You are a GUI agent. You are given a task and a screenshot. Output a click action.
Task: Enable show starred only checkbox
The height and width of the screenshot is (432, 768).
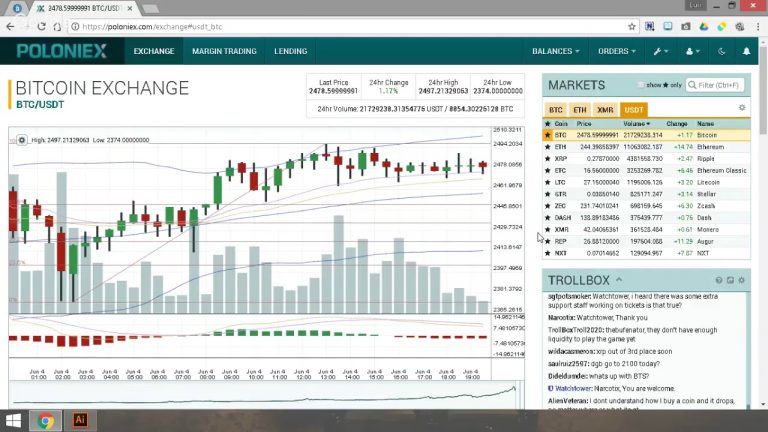click(641, 85)
